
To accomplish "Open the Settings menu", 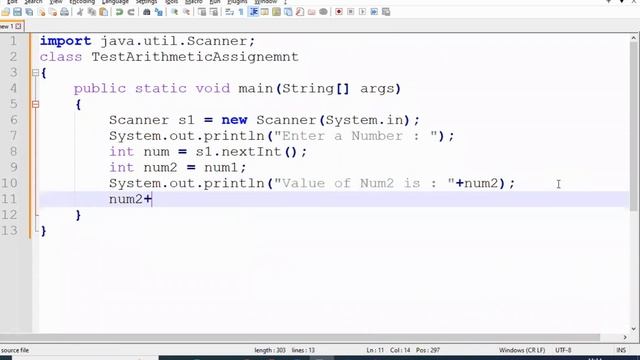I will tap(147, 2).
